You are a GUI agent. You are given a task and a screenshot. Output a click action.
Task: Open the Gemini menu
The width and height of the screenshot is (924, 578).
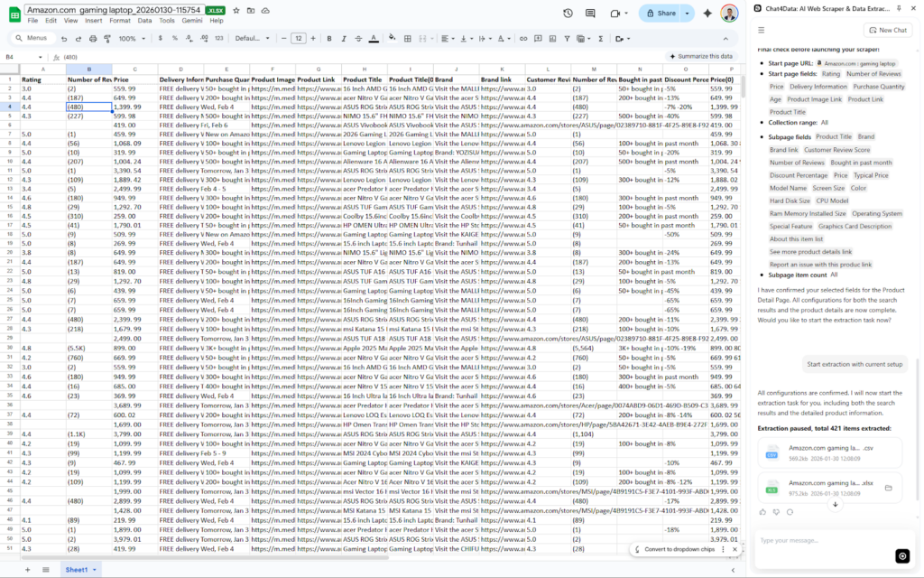click(x=192, y=21)
